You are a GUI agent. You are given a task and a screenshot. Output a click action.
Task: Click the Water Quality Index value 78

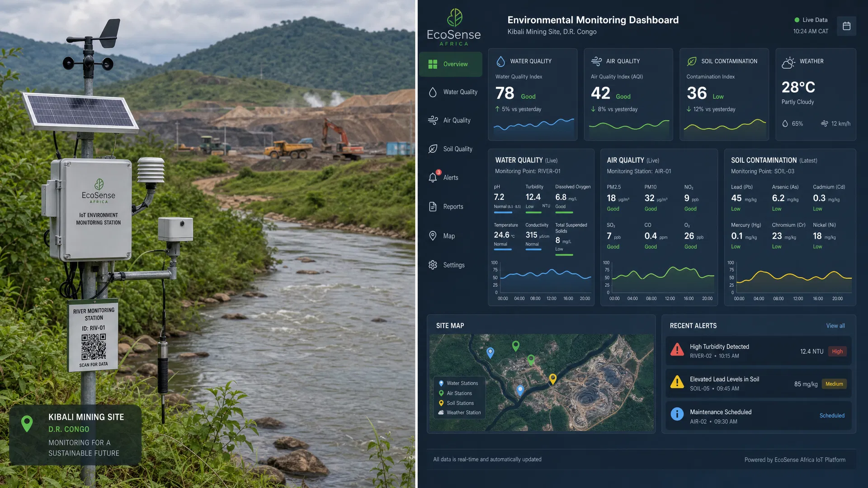tap(505, 94)
